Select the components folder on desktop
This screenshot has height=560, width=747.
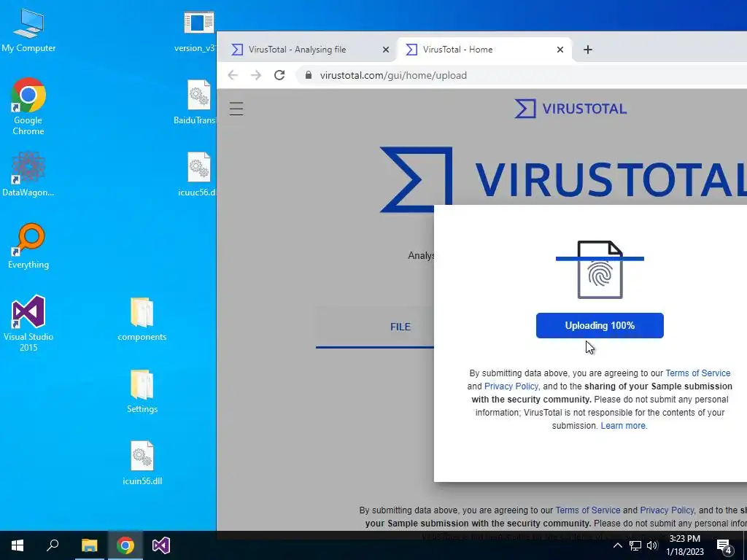[x=142, y=319]
